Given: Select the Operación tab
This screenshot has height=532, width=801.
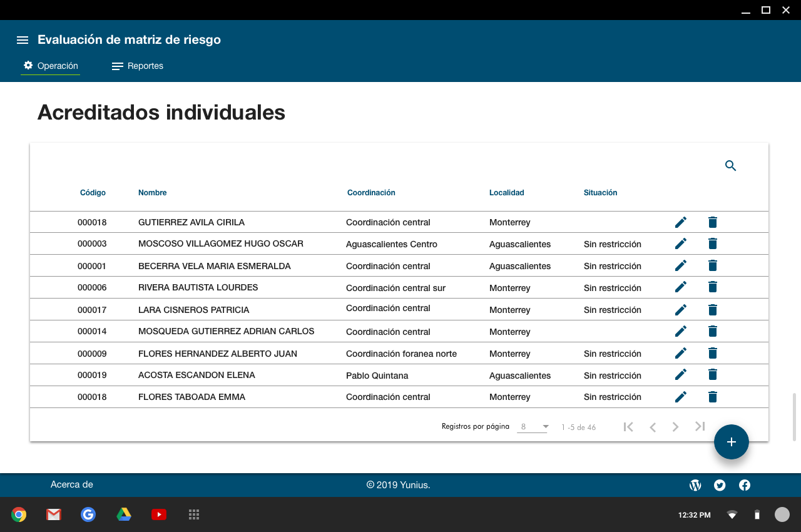Looking at the screenshot, I should (51, 66).
